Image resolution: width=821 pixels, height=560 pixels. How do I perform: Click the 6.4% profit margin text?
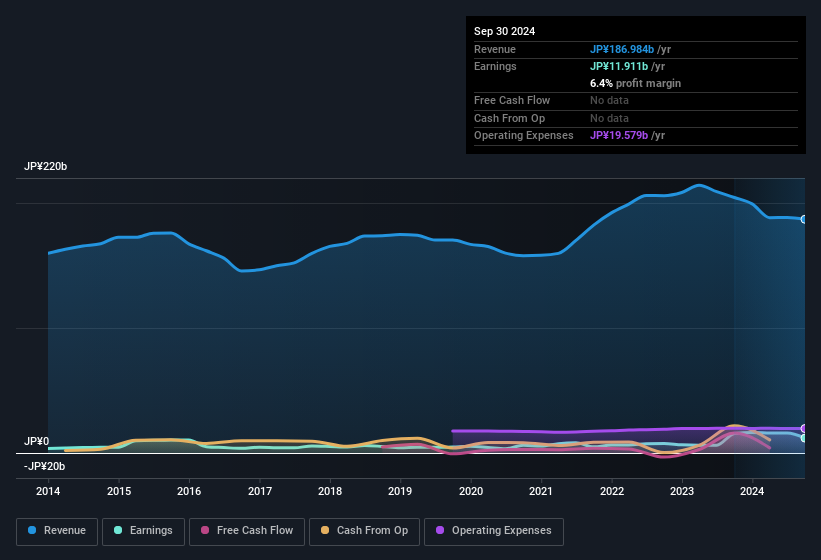point(635,83)
